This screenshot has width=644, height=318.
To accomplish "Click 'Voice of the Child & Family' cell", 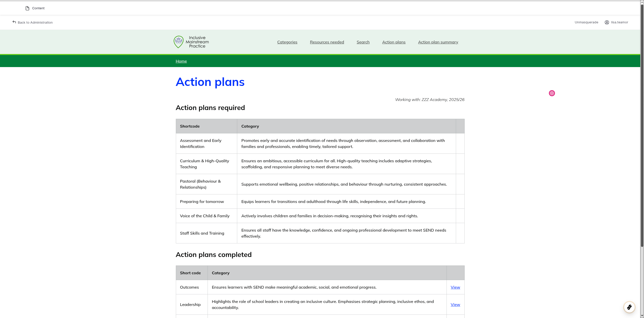I will click(x=207, y=216).
